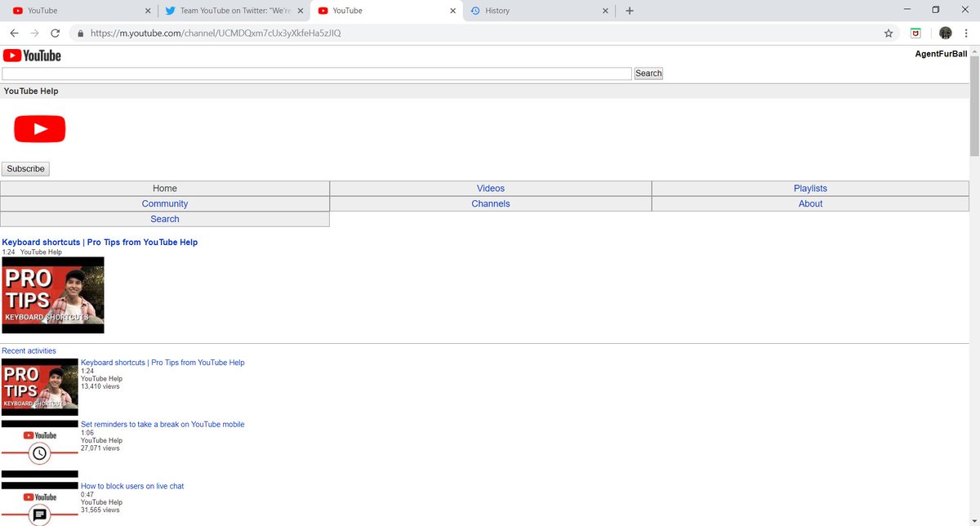Open the channel Videos tab
Screen dimensions: 980x526
491,189
